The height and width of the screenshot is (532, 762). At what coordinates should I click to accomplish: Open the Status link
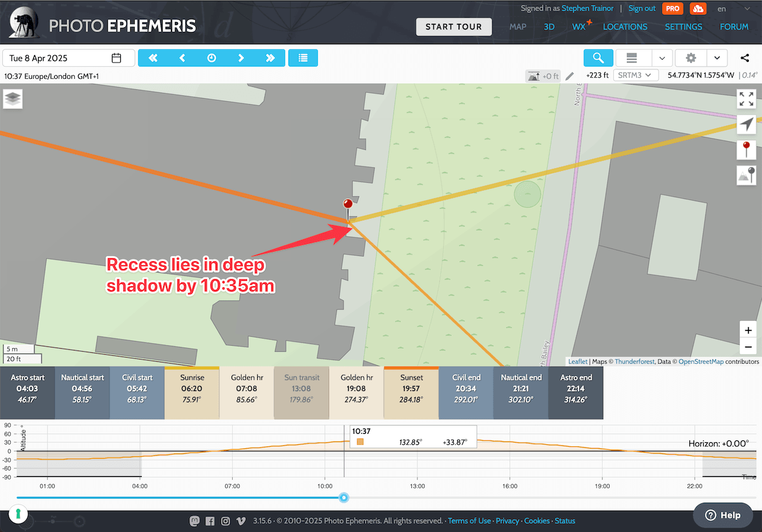(565, 521)
